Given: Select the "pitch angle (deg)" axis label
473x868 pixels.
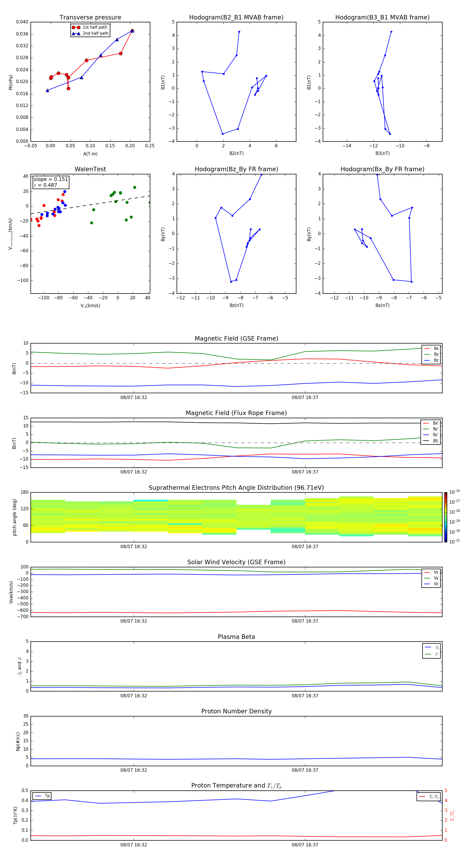Looking at the screenshot, I should click(14, 517).
